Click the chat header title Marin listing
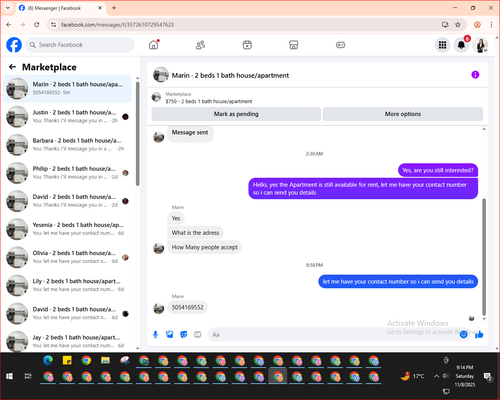The image size is (500, 400). point(230,75)
